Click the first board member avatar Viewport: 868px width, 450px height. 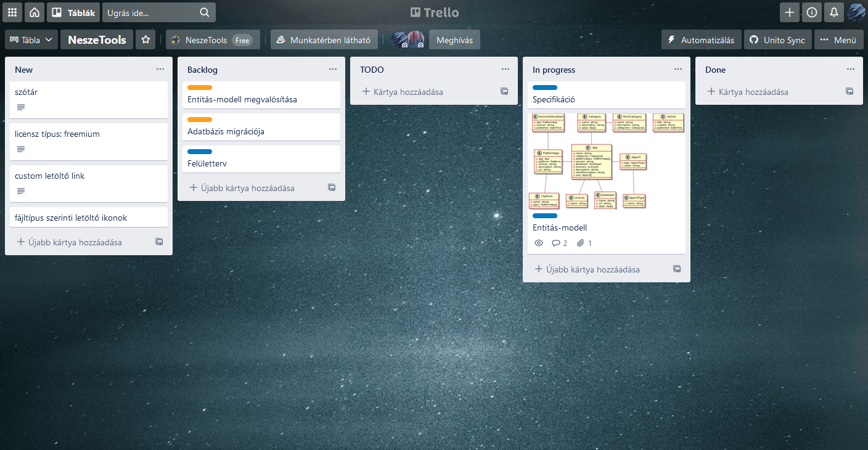(399, 40)
